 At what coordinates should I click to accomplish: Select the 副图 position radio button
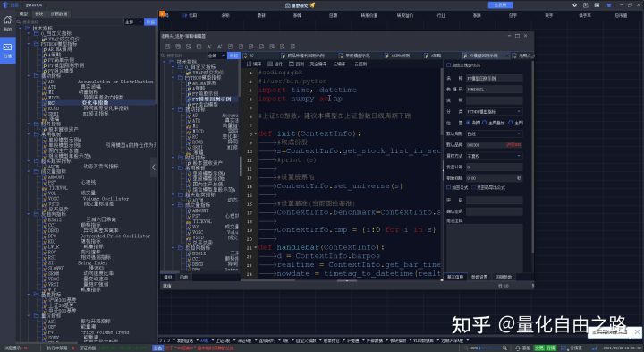coord(468,123)
